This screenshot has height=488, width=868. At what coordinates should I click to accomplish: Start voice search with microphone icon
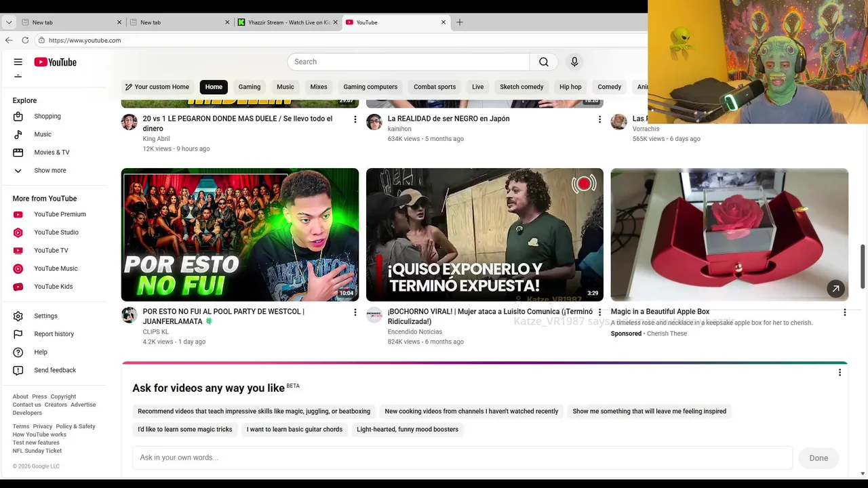click(574, 62)
